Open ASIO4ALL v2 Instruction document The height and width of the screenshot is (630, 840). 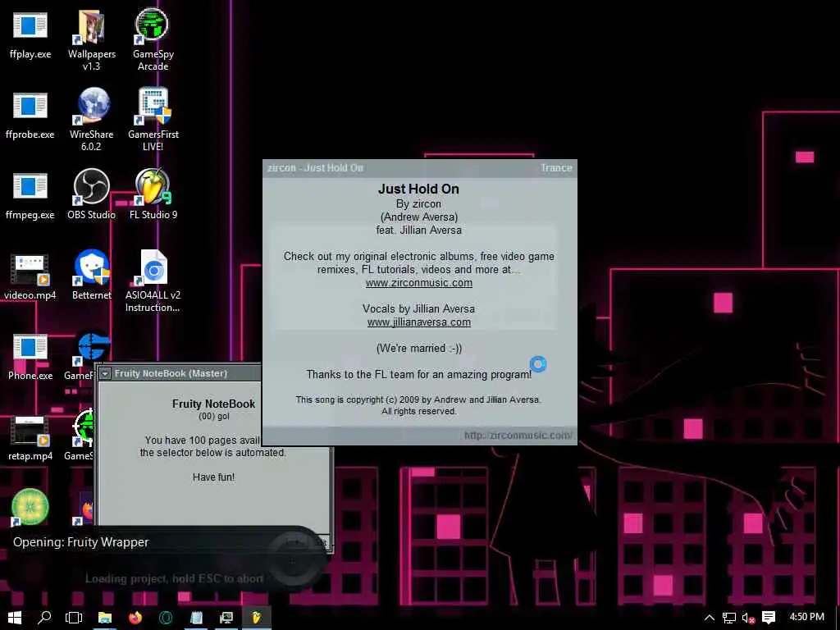pyautogui.click(x=153, y=281)
